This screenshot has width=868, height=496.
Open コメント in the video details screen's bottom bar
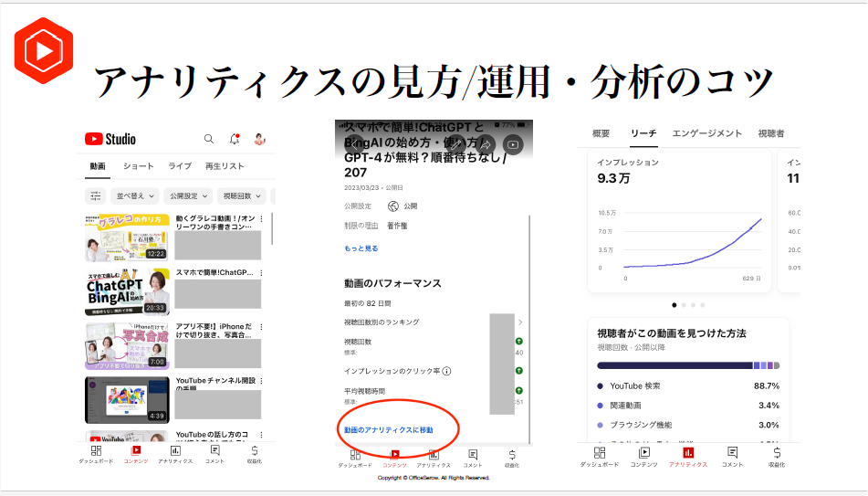point(473,459)
